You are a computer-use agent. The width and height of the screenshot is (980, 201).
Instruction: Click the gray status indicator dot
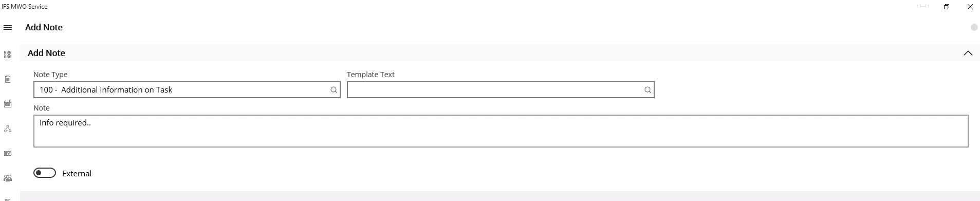(974, 27)
